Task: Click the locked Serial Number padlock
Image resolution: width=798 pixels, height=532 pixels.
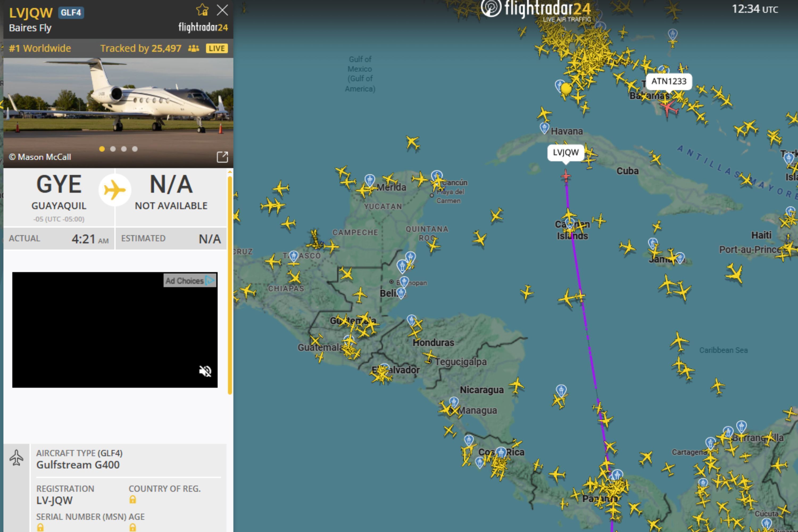Action: point(40,527)
